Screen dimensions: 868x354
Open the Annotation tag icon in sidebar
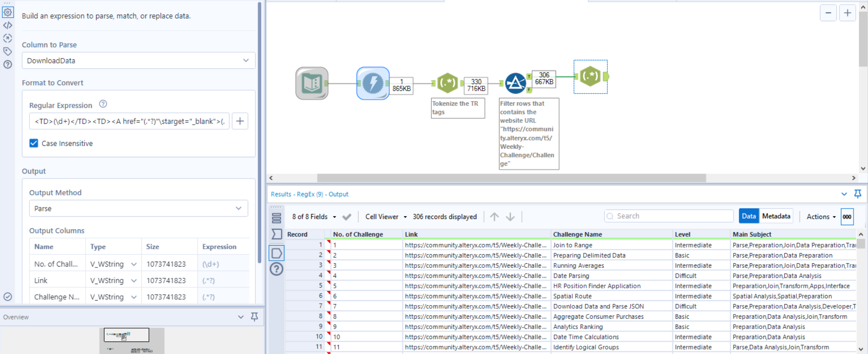click(8, 51)
